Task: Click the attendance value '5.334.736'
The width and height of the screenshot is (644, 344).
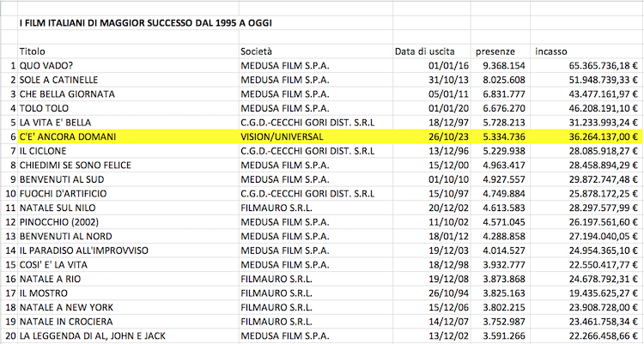Action: pos(504,136)
